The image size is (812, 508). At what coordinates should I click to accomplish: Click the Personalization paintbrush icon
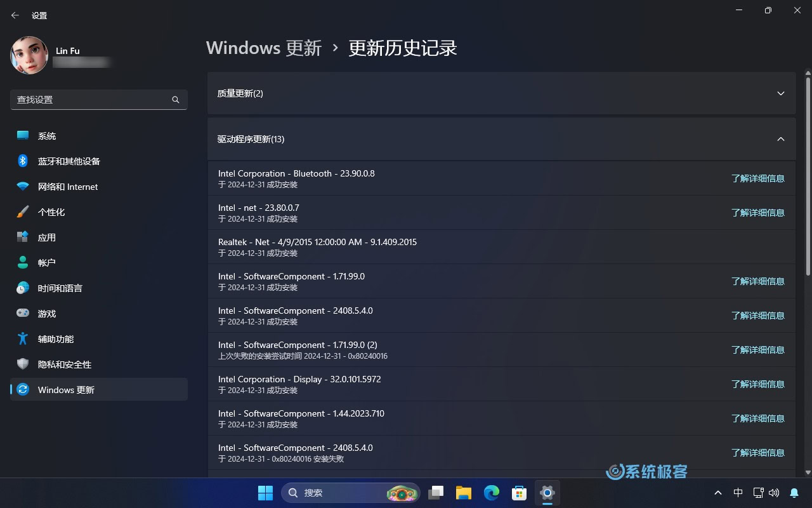[23, 212]
